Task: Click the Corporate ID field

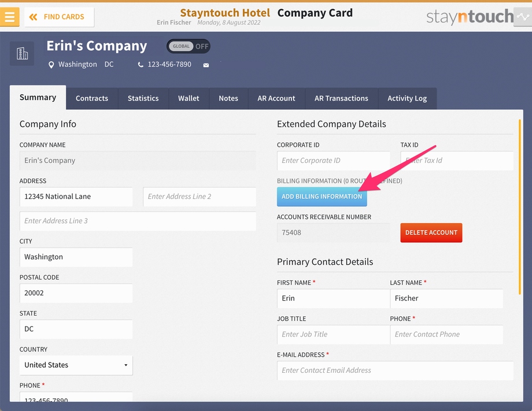Action: [x=334, y=161]
